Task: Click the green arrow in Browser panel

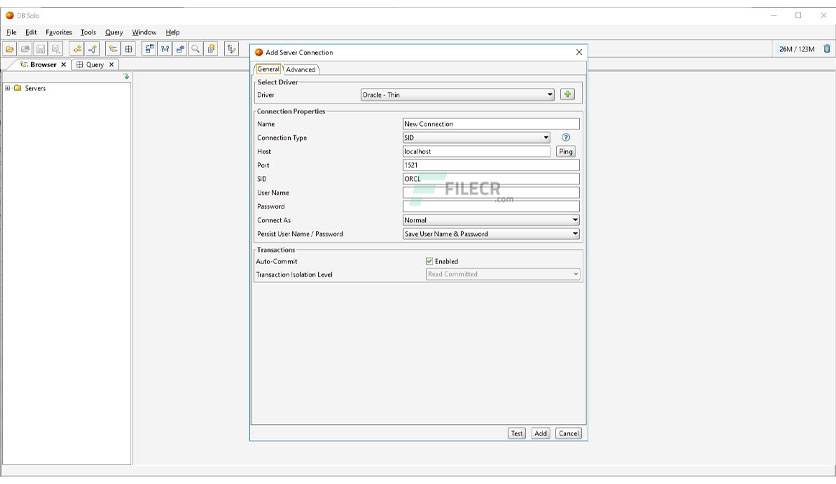Action: [x=126, y=77]
